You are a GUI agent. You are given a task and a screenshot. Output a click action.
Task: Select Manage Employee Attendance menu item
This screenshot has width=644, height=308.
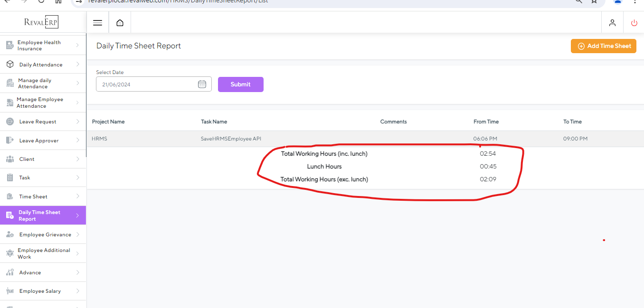tap(40, 103)
